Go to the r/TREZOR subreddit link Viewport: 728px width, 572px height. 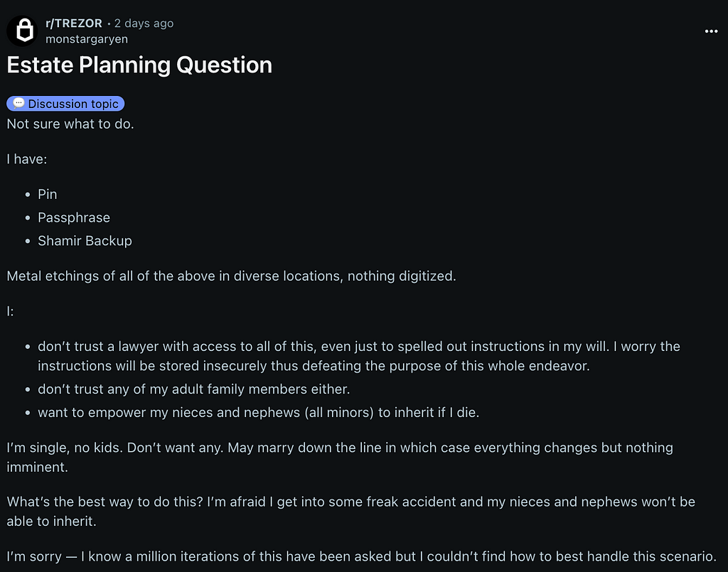(x=74, y=23)
